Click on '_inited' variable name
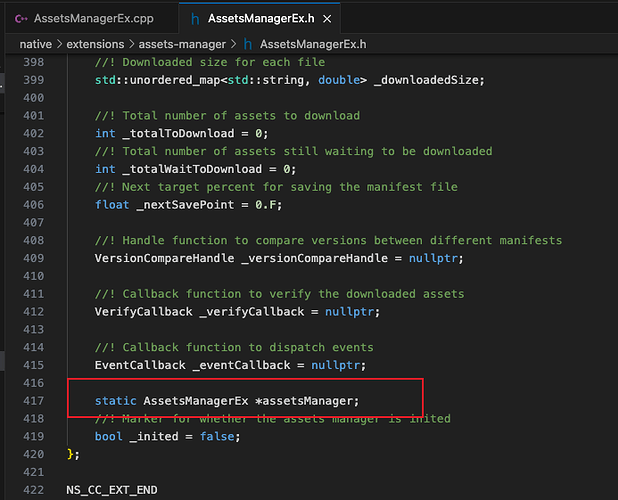 pyautogui.click(x=154, y=437)
